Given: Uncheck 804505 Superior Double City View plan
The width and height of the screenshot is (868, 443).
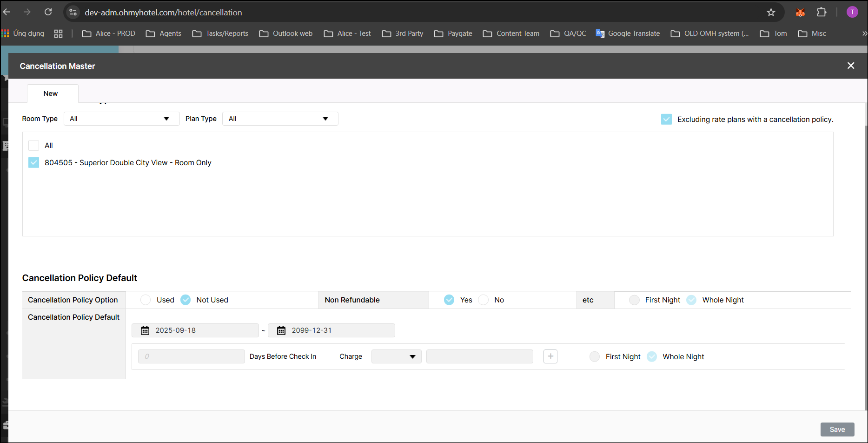Looking at the screenshot, I should pyautogui.click(x=33, y=163).
